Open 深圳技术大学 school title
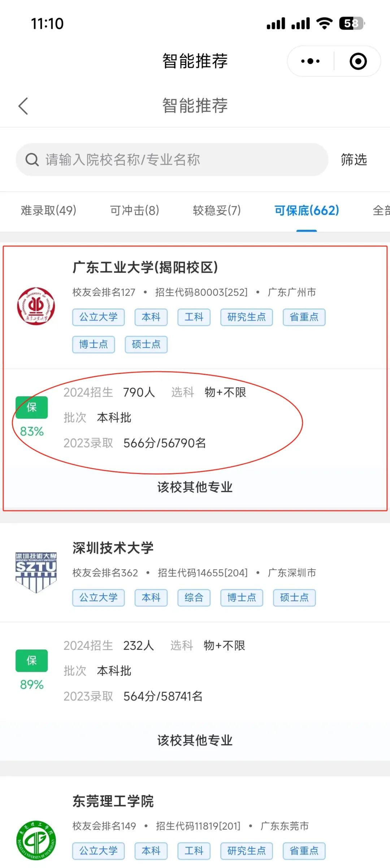 point(113,548)
